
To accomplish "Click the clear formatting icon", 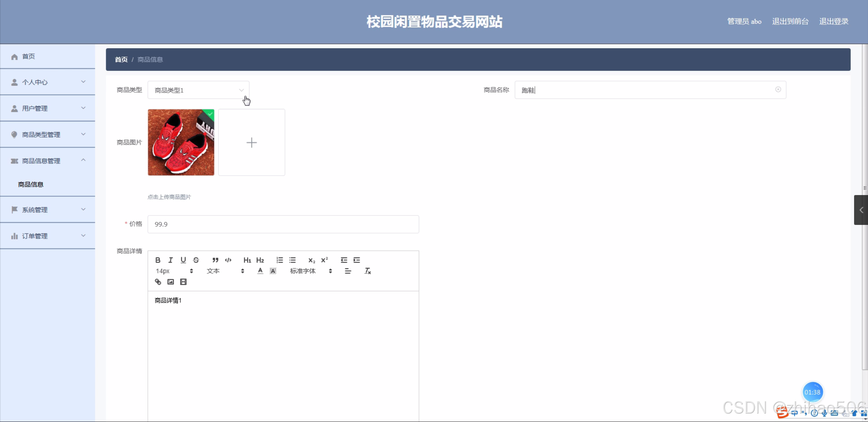I will (x=368, y=271).
